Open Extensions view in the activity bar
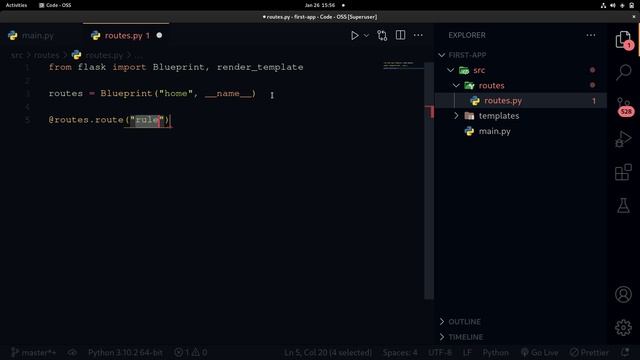The height and width of the screenshot is (360, 640). (x=623, y=172)
